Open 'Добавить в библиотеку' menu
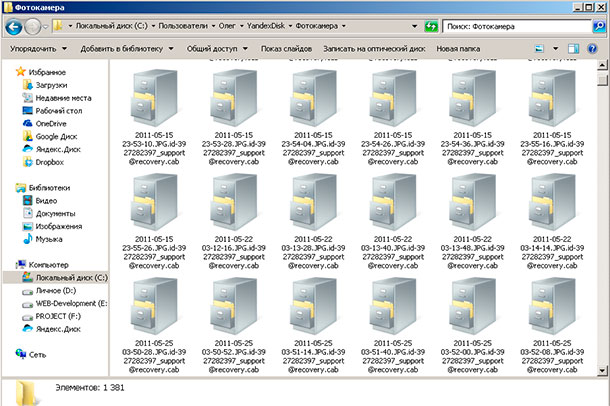610x406 pixels. [x=127, y=49]
